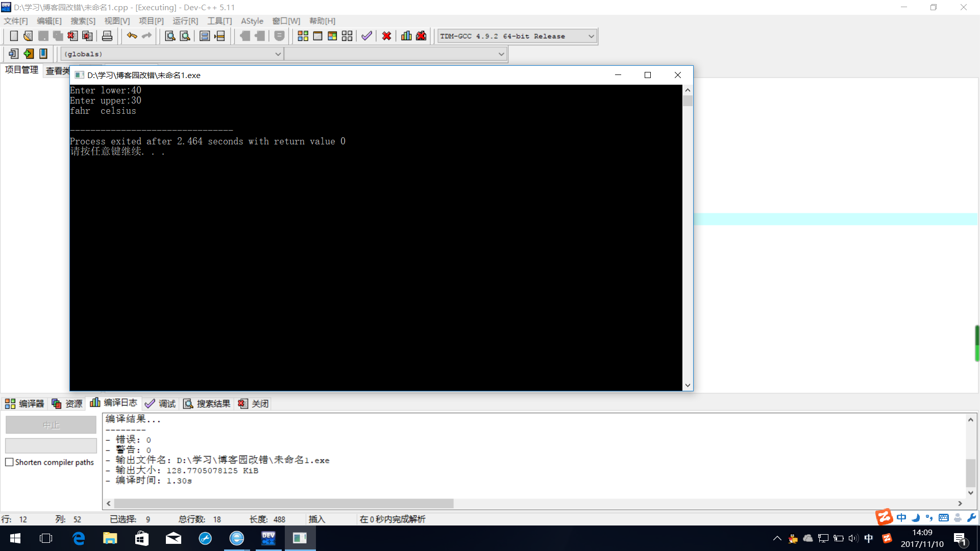Open the 视图[V] menu
The image size is (980, 551).
(x=117, y=21)
